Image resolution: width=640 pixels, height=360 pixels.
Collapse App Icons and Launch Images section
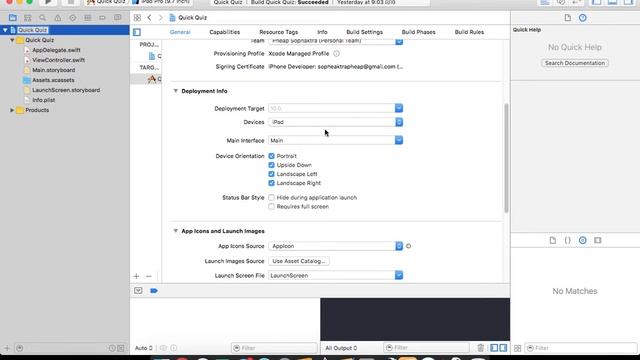click(x=176, y=231)
